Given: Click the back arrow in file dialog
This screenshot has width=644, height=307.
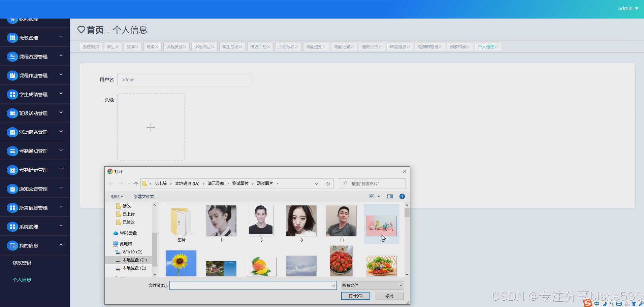Looking at the screenshot, I should coord(111,183).
